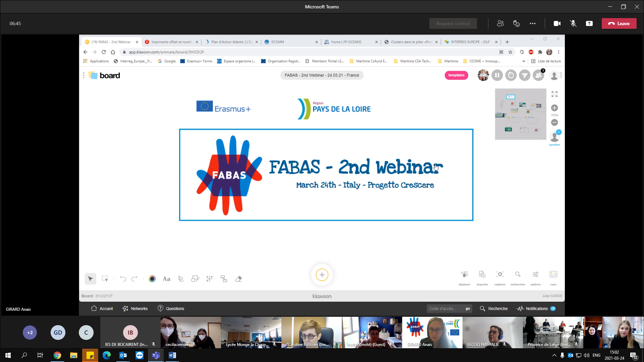
Task: Pause the board activity
Action: pyautogui.click(x=497, y=75)
